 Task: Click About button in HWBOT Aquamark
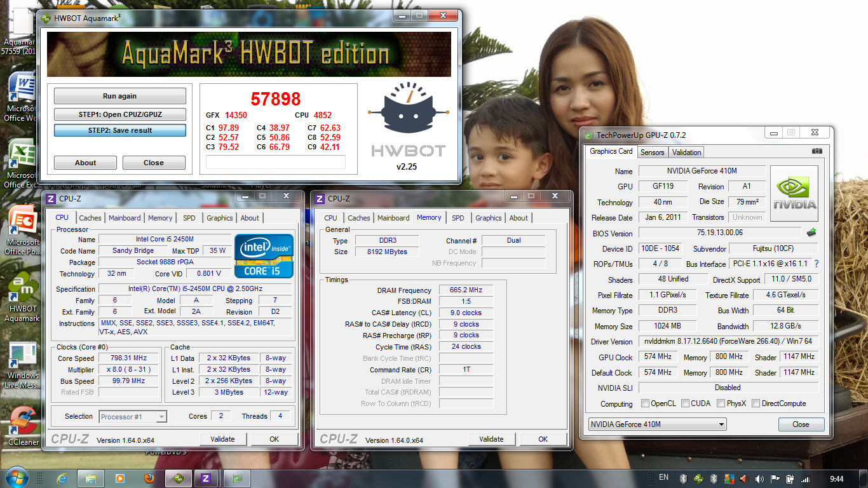coord(85,163)
